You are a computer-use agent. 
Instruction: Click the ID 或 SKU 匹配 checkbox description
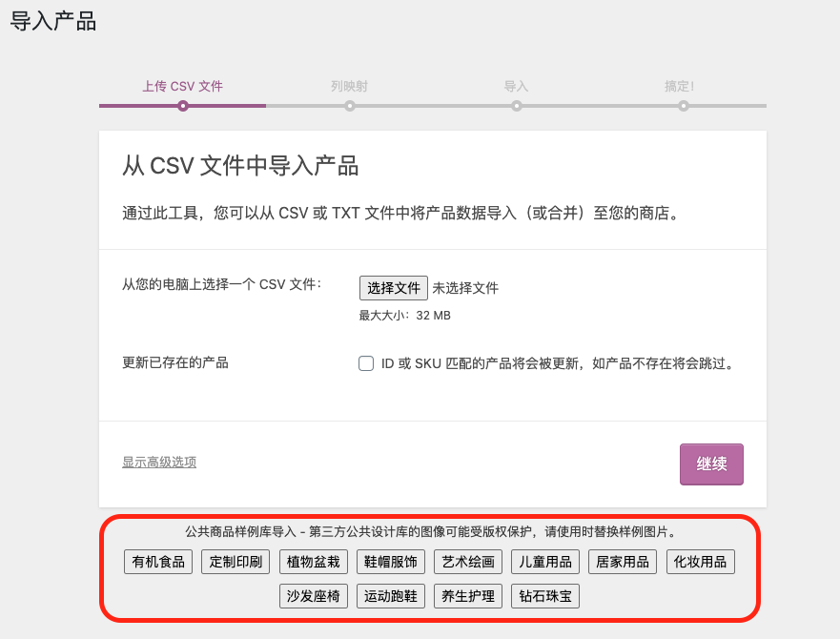tap(557, 363)
